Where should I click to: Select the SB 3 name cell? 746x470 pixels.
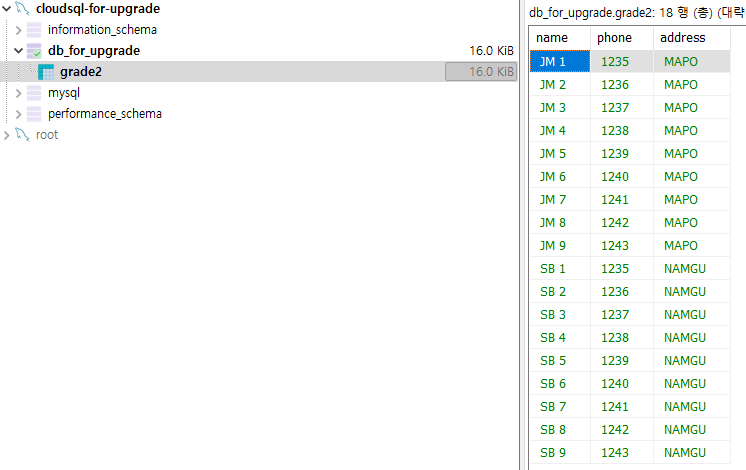tap(560, 314)
